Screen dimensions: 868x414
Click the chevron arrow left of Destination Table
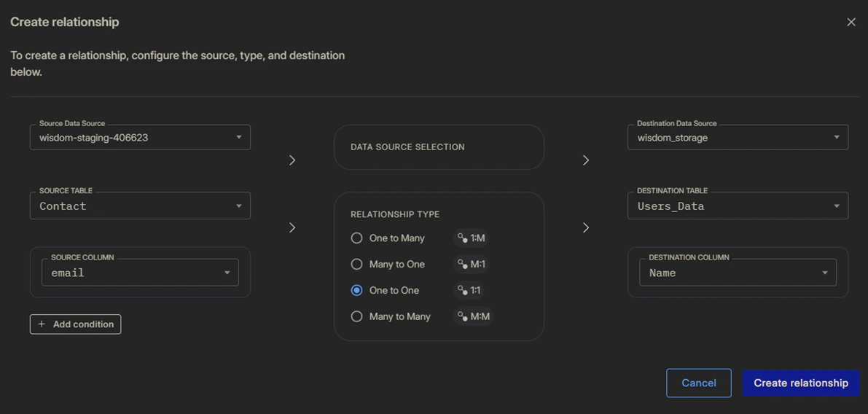(x=586, y=227)
